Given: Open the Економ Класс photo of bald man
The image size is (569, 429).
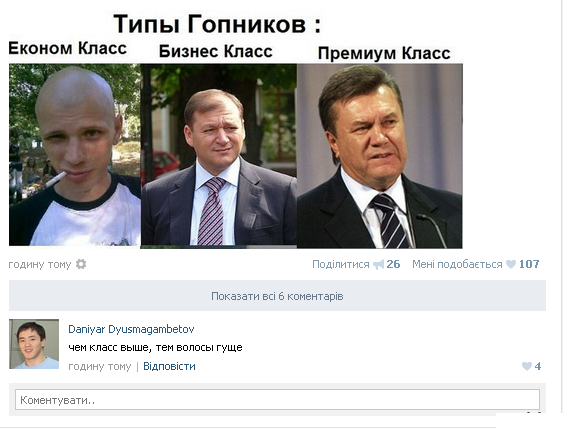Looking at the screenshot, I should 75,155.
